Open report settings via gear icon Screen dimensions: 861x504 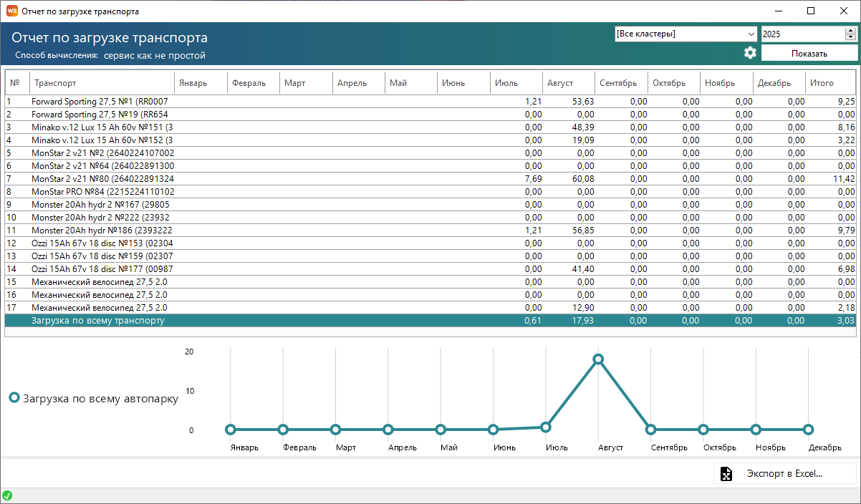(750, 53)
